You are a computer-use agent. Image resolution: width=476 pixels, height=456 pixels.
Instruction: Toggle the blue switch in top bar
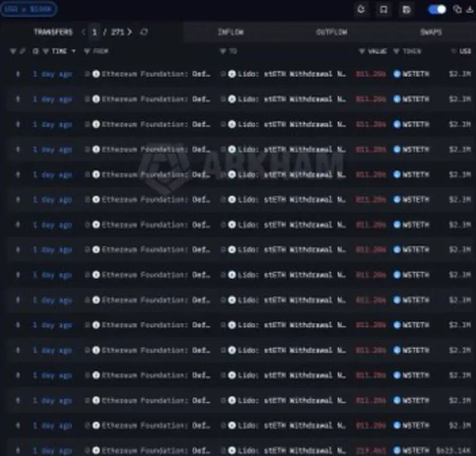(x=437, y=9)
